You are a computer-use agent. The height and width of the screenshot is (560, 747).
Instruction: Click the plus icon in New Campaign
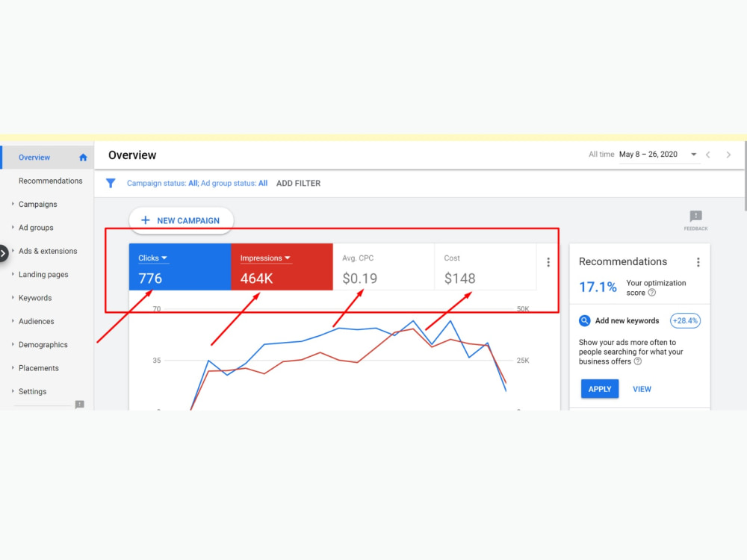click(146, 220)
